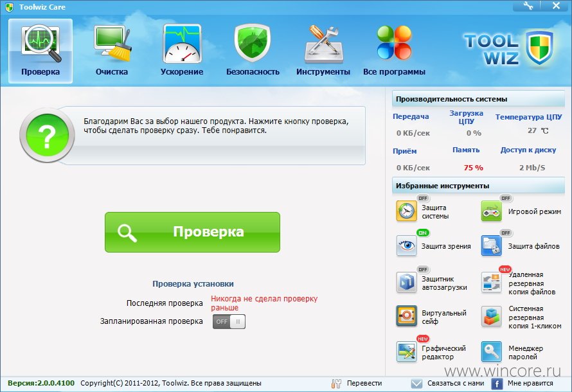This screenshot has width=572, height=392.
Task: Open the Игровой режим label
Action: [x=535, y=211]
